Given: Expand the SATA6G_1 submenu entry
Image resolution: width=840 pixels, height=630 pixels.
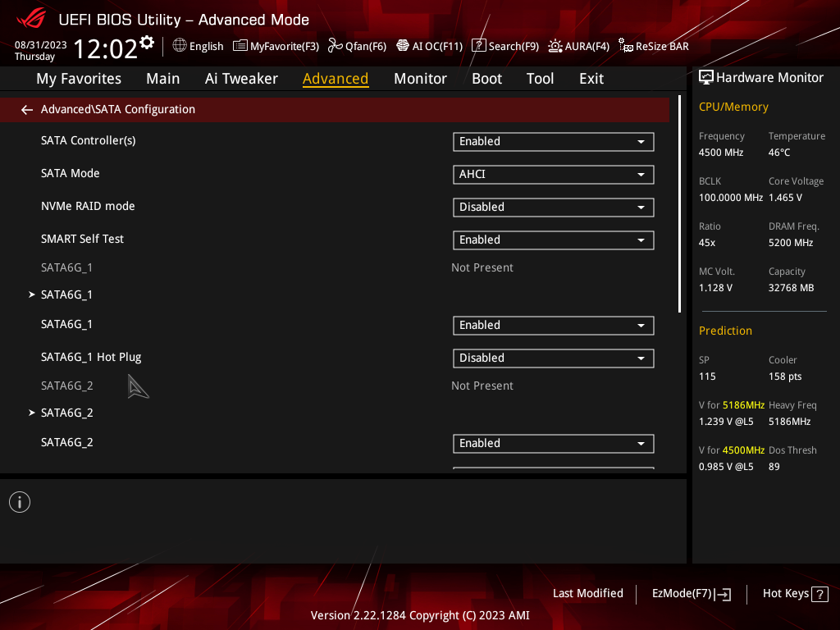Looking at the screenshot, I should coord(66,294).
